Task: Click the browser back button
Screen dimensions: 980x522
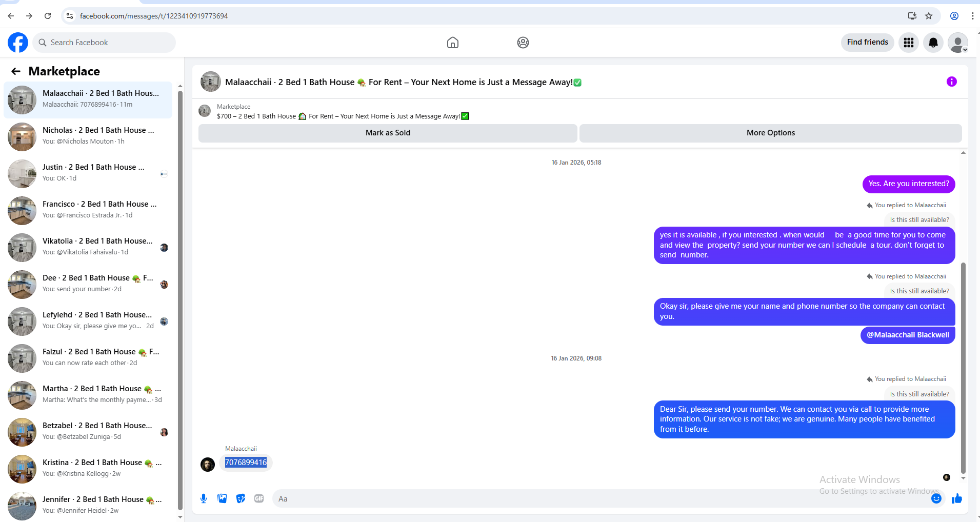Action: click(x=11, y=16)
